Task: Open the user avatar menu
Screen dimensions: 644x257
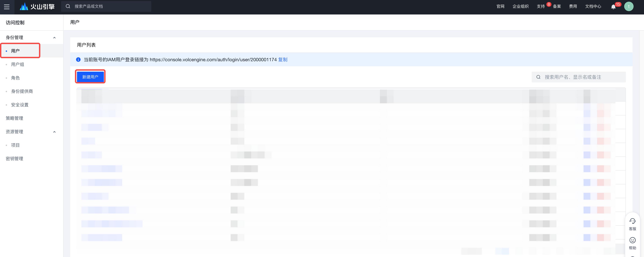Action: click(x=629, y=7)
